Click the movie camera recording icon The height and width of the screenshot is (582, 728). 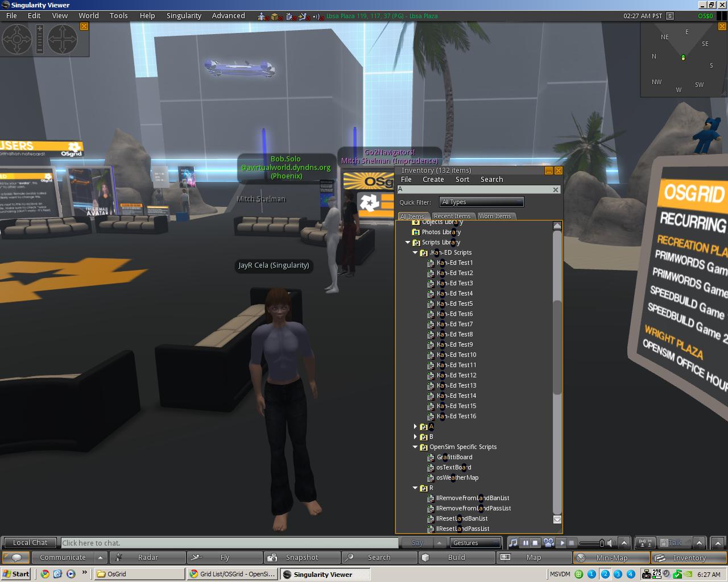548,542
